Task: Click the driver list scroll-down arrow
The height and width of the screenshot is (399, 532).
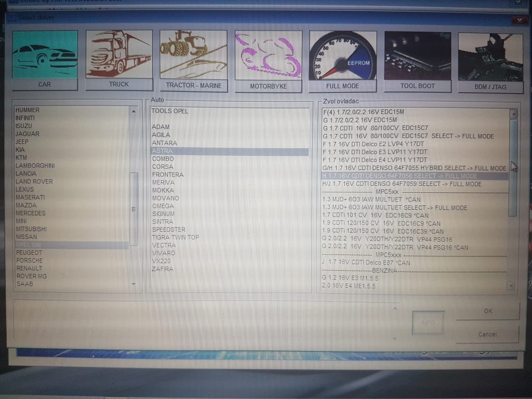Action: tap(511, 286)
